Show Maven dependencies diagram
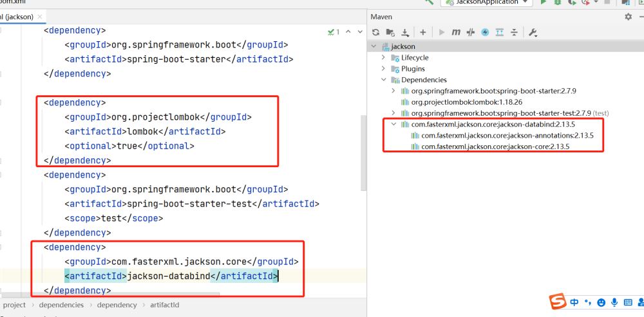This screenshot has width=644, height=317. point(500,32)
